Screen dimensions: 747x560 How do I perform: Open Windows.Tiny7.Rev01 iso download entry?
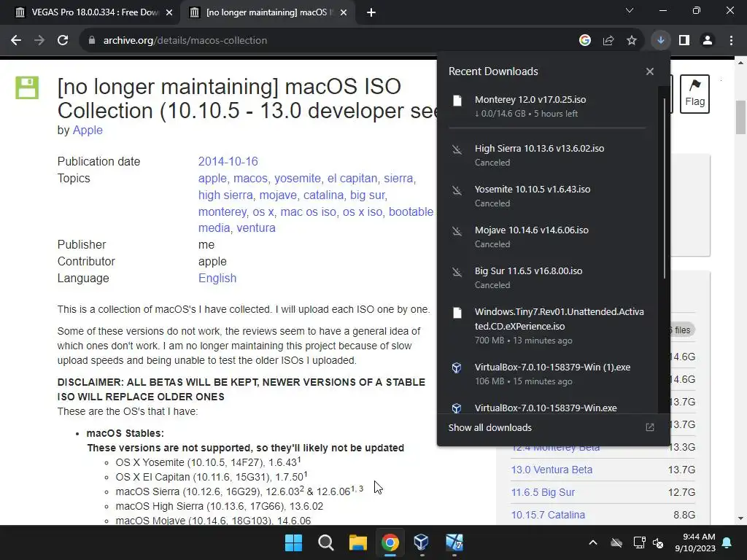547,326
